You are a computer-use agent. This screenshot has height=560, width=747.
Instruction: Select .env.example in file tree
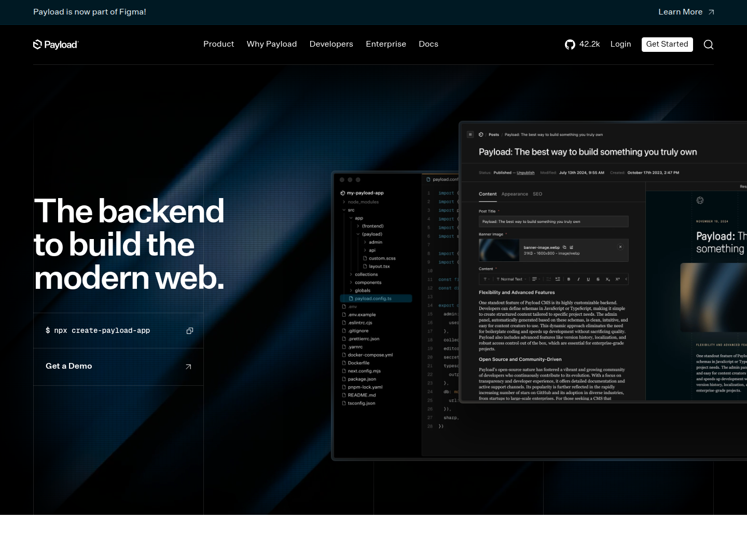(359, 315)
